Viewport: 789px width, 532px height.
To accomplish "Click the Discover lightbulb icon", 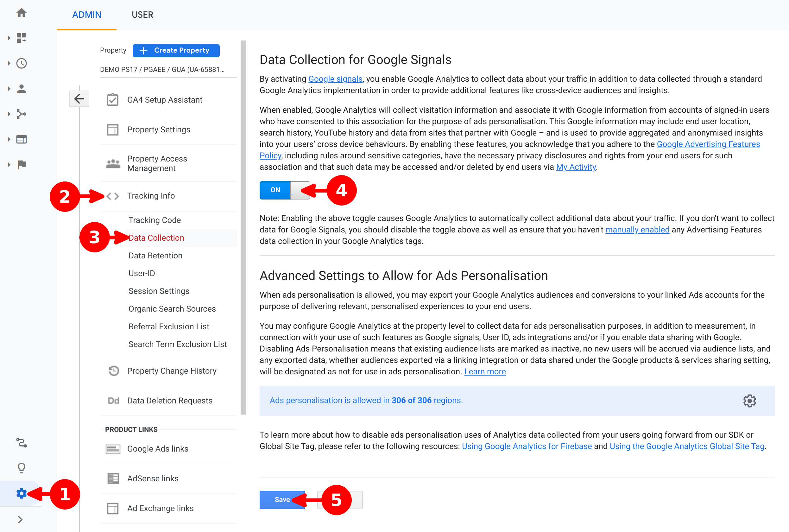I will [x=21, y=468].
